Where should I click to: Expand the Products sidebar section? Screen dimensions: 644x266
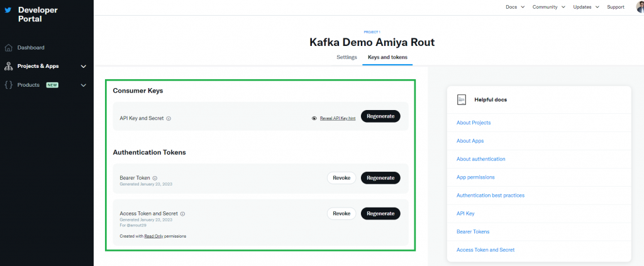coord(84,85)
